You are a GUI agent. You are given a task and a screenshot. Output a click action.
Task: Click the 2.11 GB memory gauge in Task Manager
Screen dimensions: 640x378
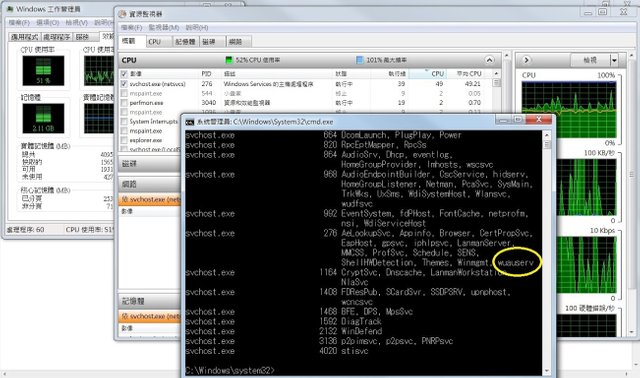(x=43, y=119)
